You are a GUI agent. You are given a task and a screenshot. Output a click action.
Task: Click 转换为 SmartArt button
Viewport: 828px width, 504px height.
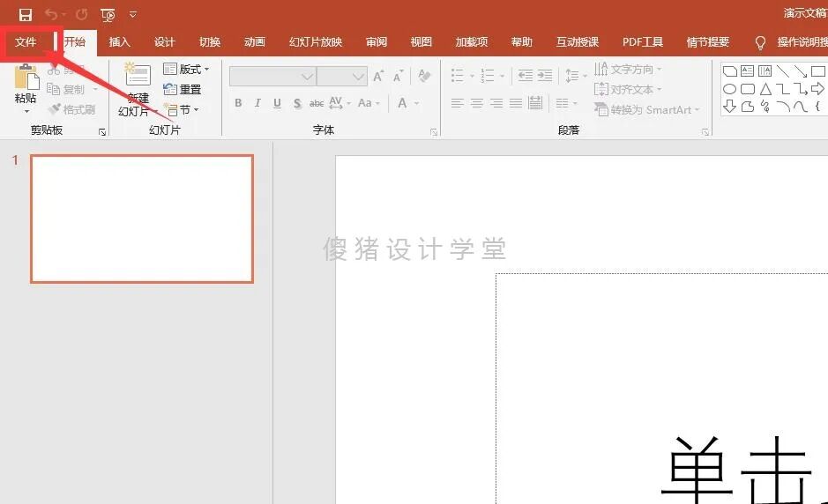[x=647, y=110]
